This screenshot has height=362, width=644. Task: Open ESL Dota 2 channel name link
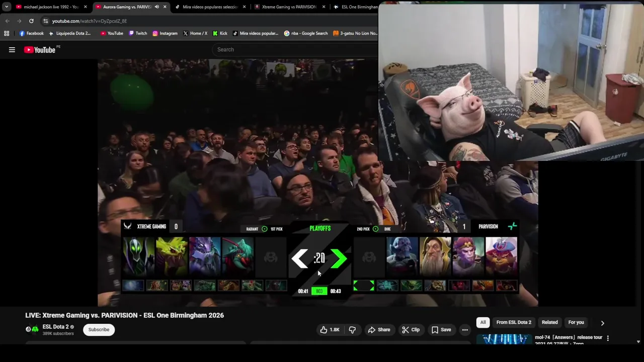55,327
